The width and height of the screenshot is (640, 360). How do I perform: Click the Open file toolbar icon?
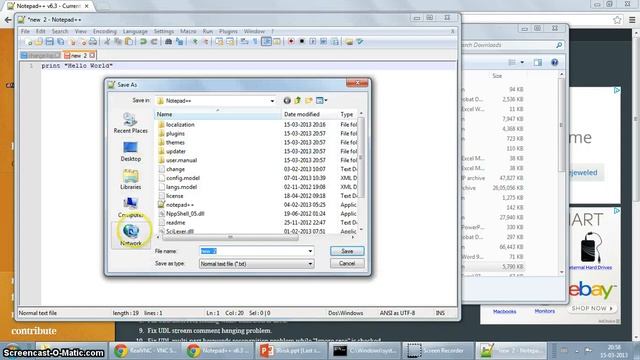[x=39, y=42]
